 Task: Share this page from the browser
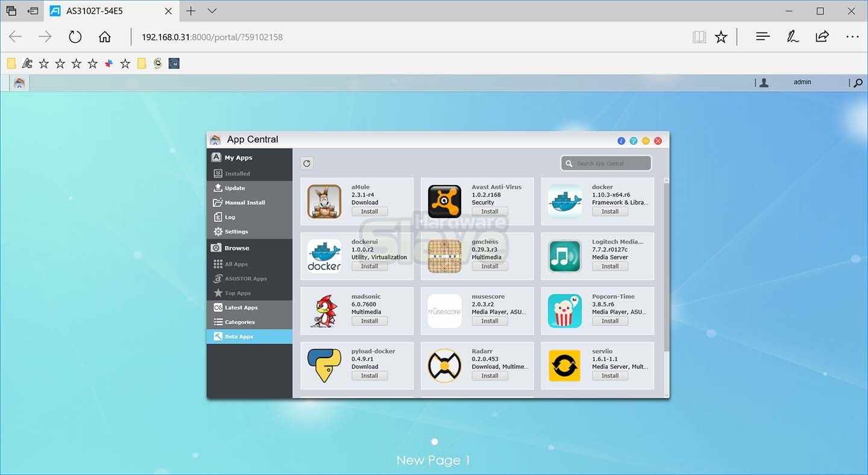(822, 37)
